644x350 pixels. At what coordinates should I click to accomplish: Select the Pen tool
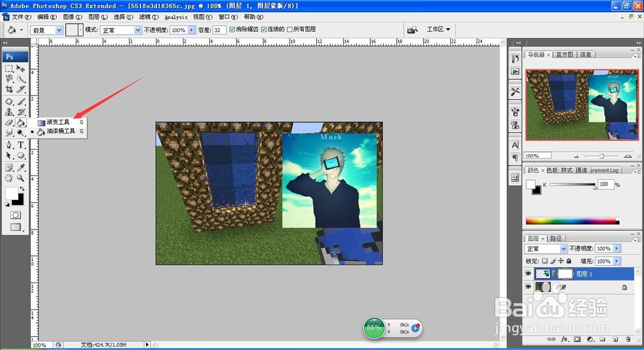(x=9, y=145)
